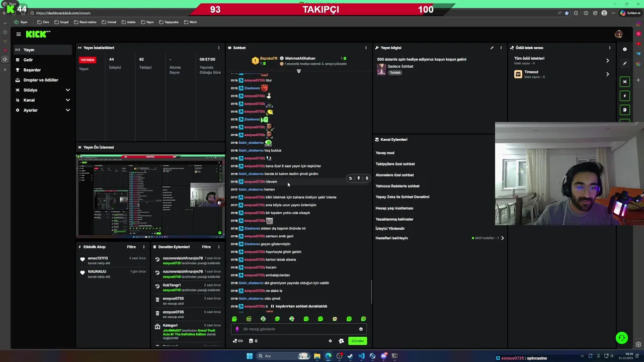This screenshot has width=644, height=362.
Task: Toggle Takipçilere özel sohbet
Action: [x=395, y=164]
